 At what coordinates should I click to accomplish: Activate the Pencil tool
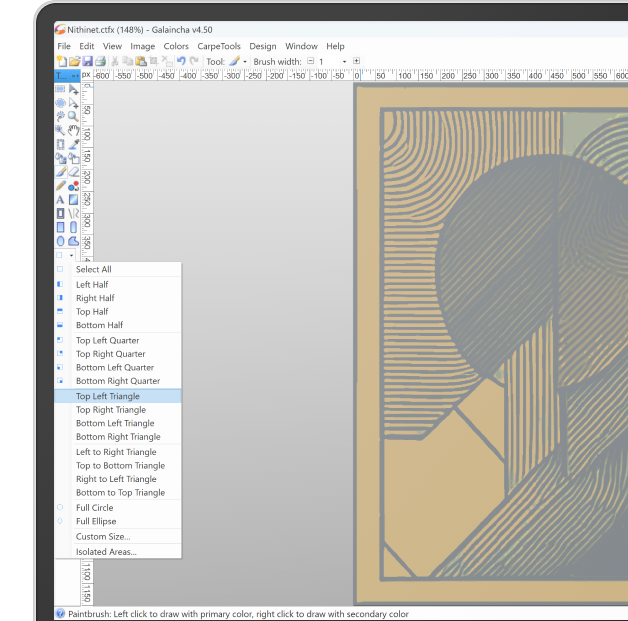(x=60, y=186)
